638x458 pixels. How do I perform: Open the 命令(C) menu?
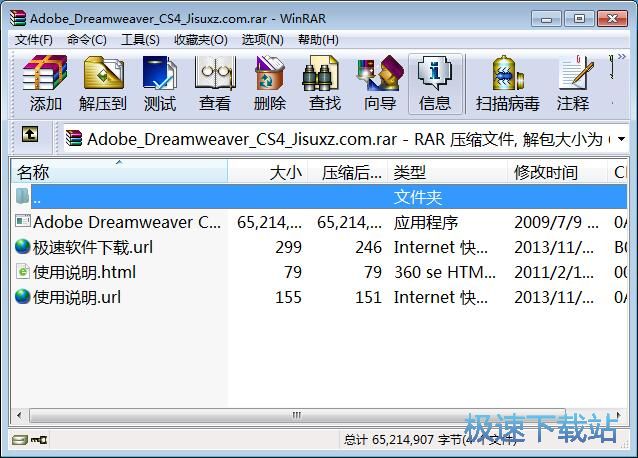point(87,40)
